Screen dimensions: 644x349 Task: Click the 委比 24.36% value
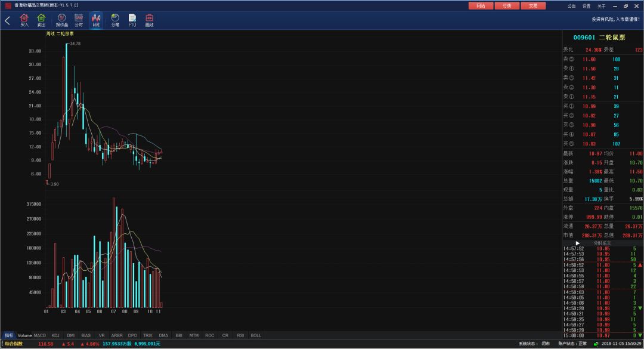[593, 50]
